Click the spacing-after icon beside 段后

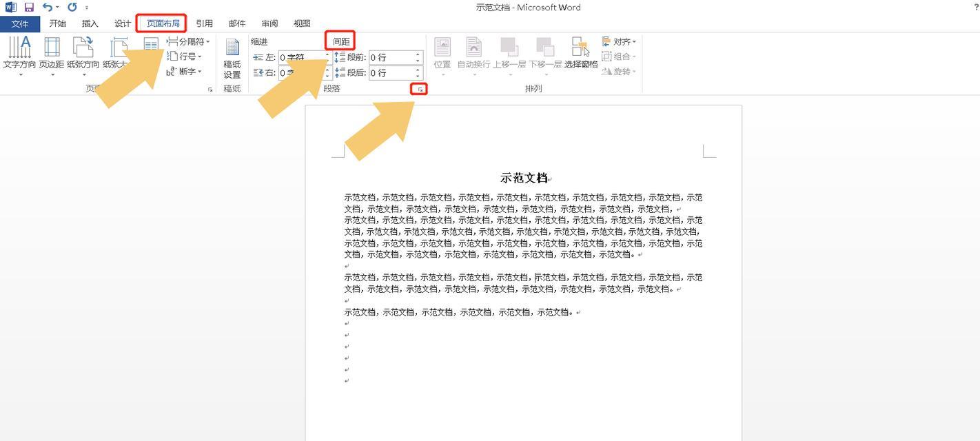tap(340, 72)
